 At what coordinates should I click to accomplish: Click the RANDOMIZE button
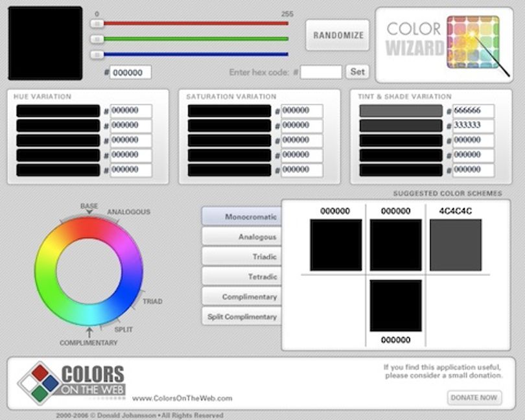338,35
